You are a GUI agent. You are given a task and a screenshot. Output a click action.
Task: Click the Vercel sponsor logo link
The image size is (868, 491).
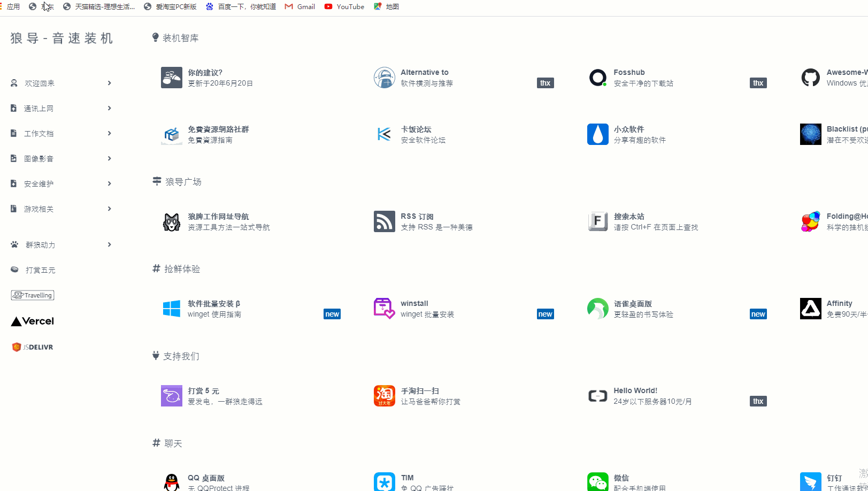tap(33, 321)
